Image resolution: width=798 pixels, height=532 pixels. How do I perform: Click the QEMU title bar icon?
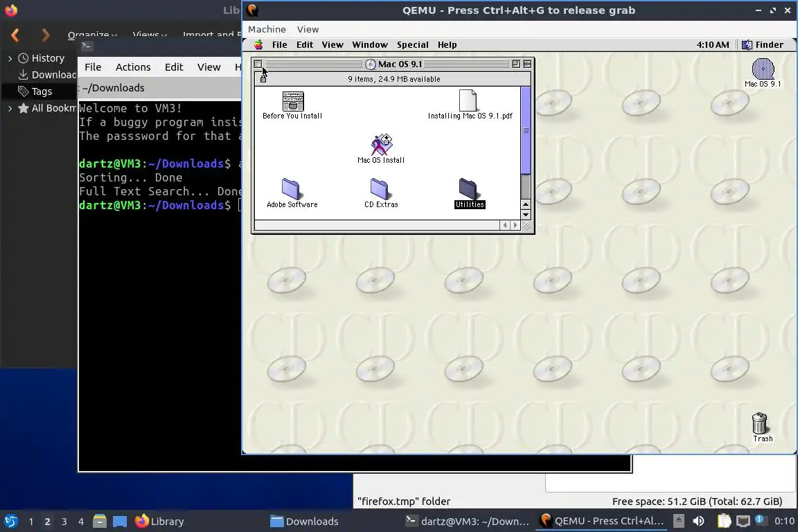[x=252, y=10]
